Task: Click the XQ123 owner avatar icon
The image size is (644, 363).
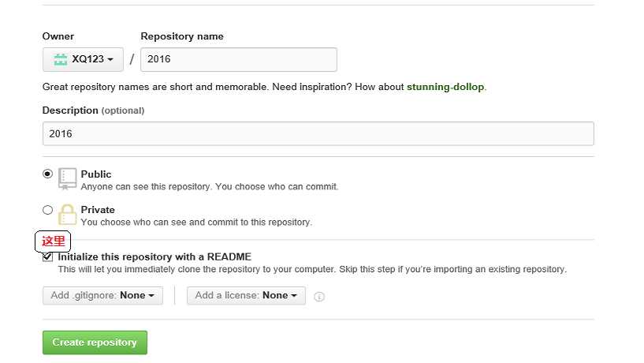Action: tap(60, 59)
